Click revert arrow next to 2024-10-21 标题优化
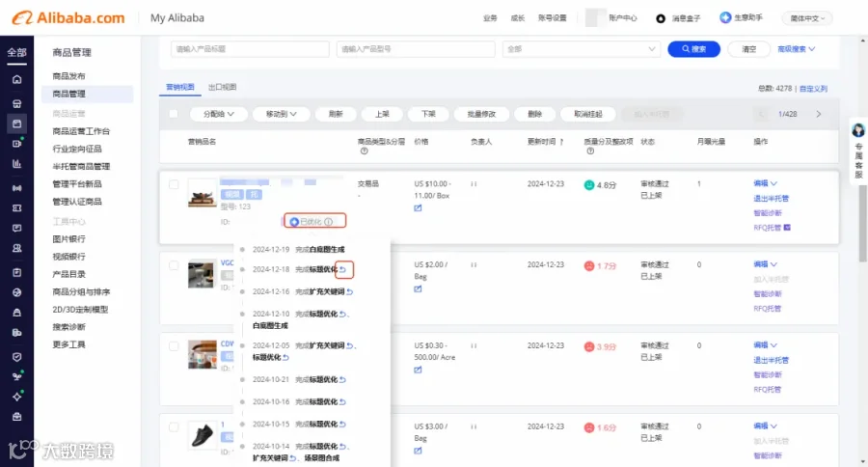Image resolution: width=868 pixels, height=467 pixels. (x=342, y=379)
